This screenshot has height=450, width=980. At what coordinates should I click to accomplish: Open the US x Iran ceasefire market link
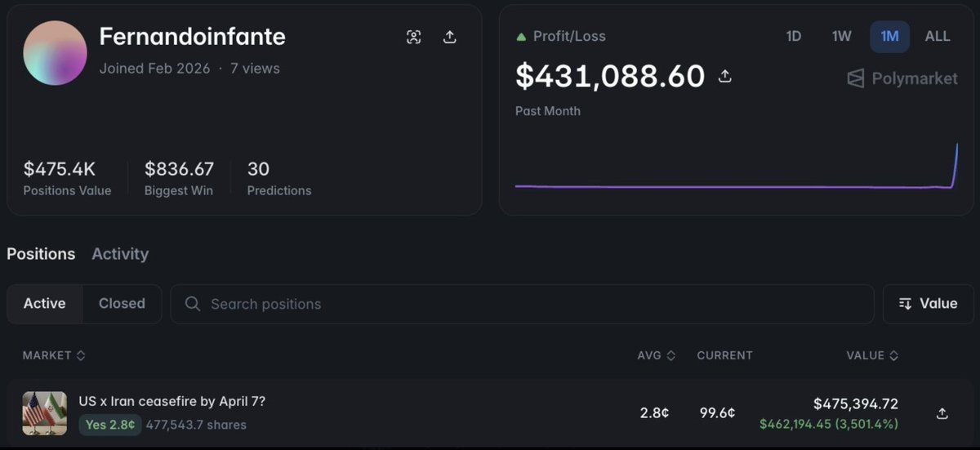click(171, 402)
